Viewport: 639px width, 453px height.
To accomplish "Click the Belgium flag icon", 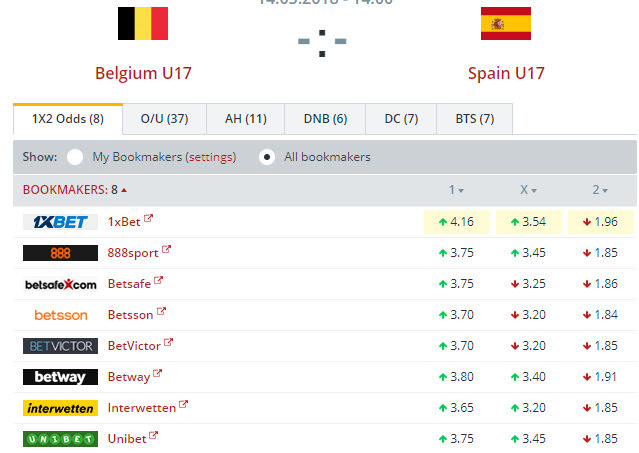I will (143, 23).
